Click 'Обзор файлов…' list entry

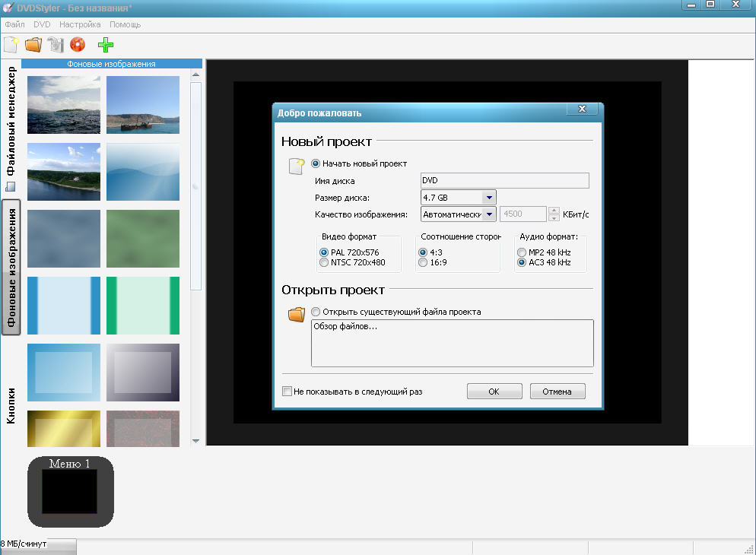(345, 326)
